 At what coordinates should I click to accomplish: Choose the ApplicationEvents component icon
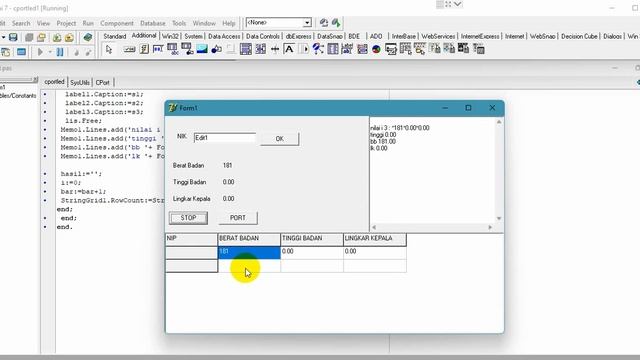coord(318,50)
